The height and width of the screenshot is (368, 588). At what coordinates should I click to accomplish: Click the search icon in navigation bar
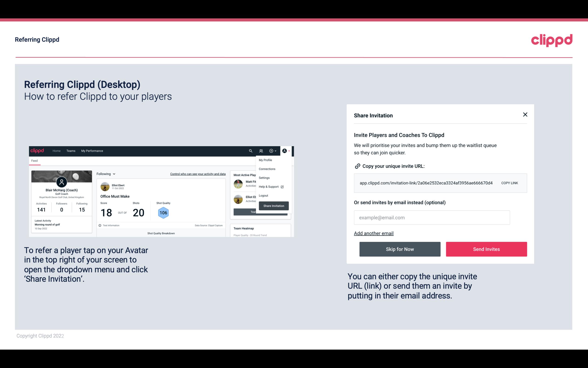(251, 151)
